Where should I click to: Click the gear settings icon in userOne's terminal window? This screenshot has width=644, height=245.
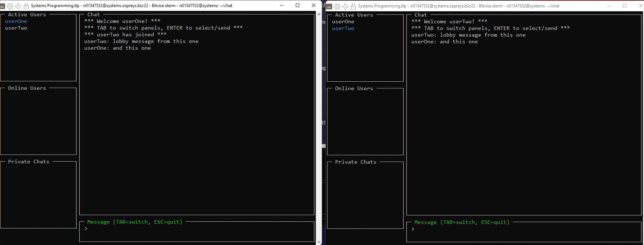click(x=10, y=6)
